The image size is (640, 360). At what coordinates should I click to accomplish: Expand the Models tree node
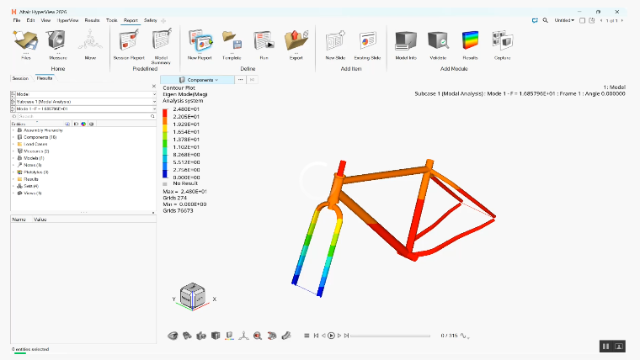[13, 158]
